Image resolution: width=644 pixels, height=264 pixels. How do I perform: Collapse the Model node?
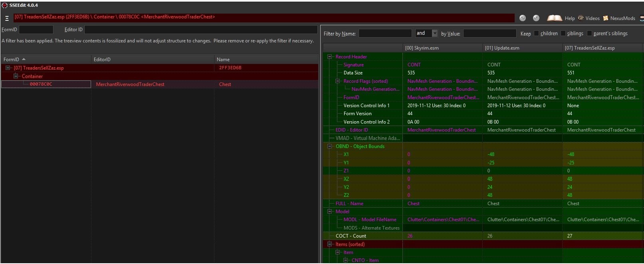(x=330, y=212)
